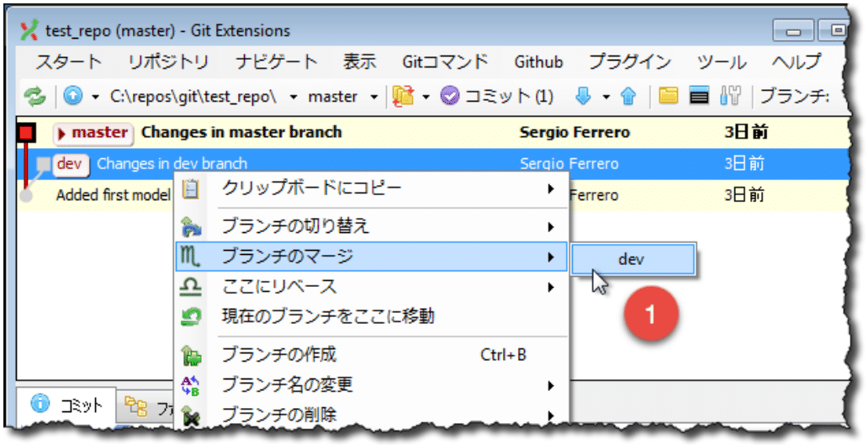Select ブランチの作成 in context menu
The image size is (868, 445).
click(x=372, y=355)
